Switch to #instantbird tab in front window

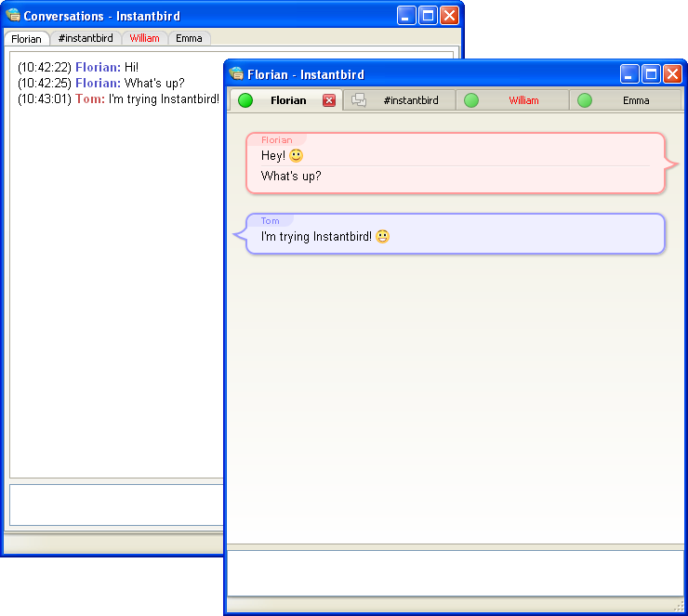(399, 100)
